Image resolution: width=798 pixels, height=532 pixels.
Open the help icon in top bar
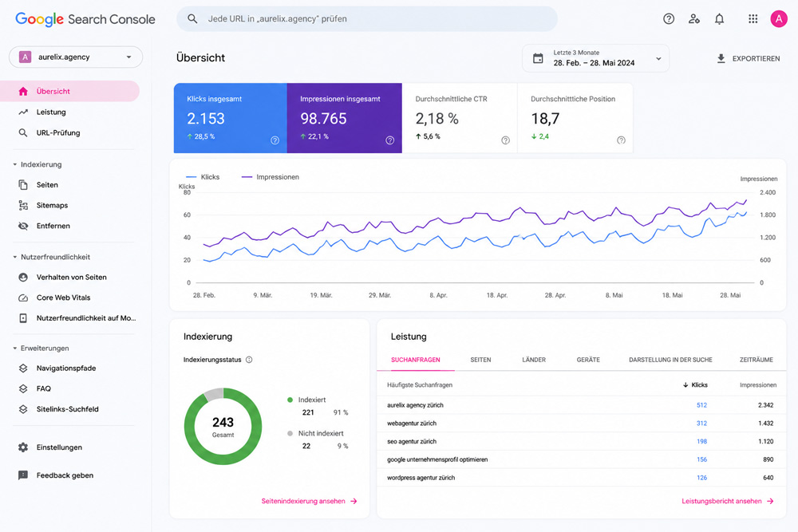[x=669, y=19]
